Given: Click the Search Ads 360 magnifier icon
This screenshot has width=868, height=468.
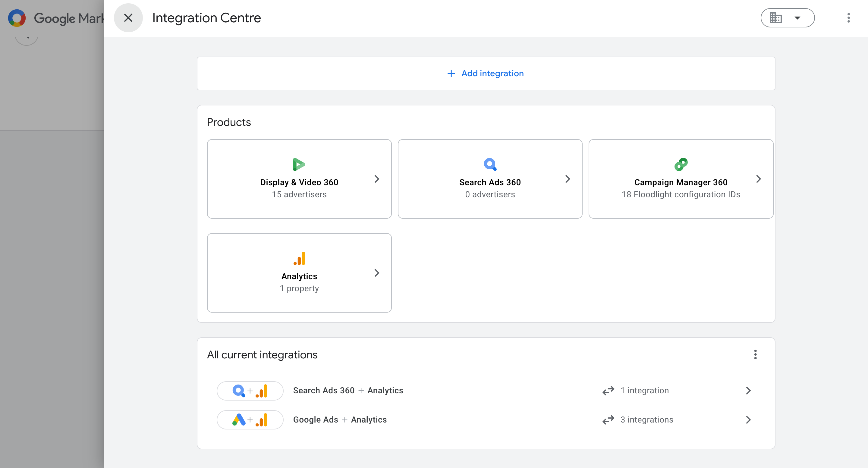Looking at the screenshot, I should click(490, 164).
